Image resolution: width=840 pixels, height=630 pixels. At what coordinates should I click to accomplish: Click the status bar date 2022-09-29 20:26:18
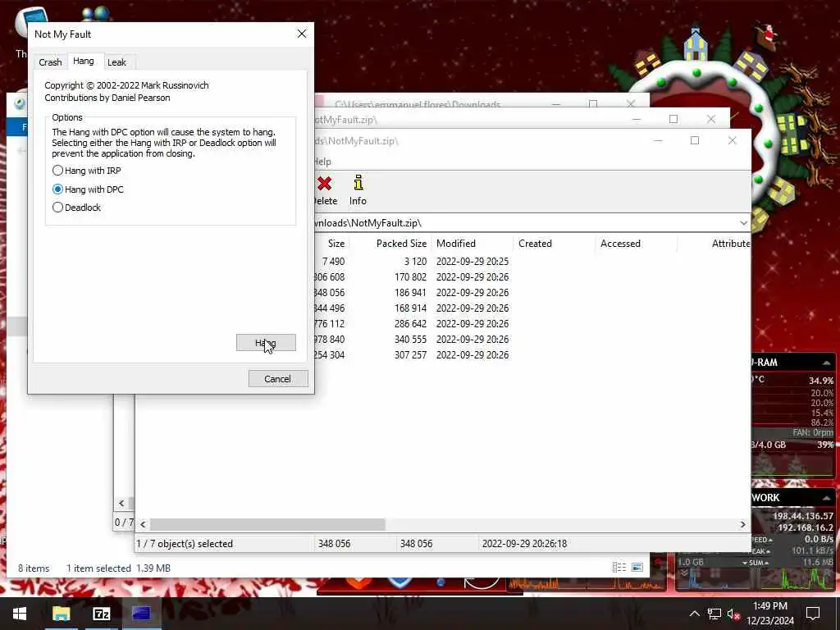[524, 544]
